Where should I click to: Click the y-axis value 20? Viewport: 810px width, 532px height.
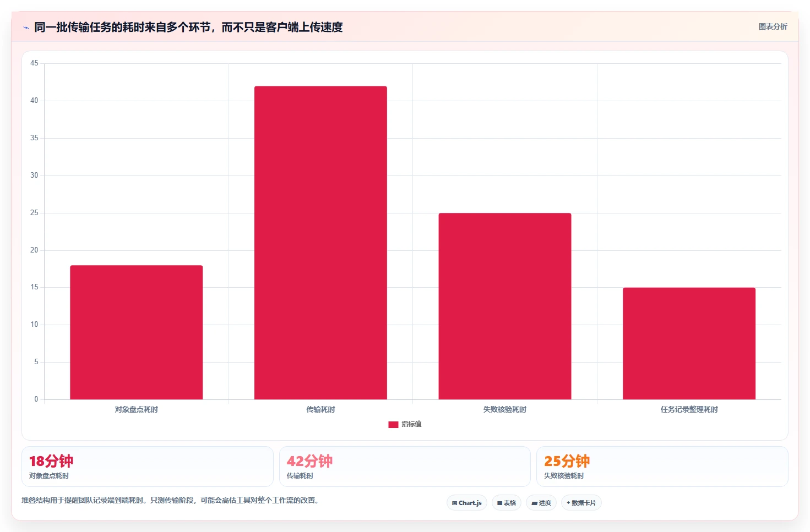pos(35,250)
